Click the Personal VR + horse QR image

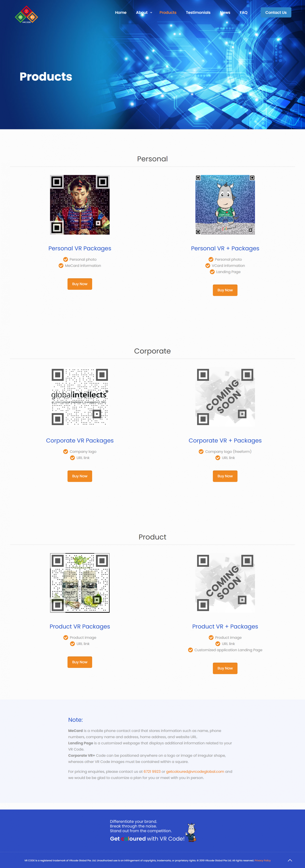(225, 204)
